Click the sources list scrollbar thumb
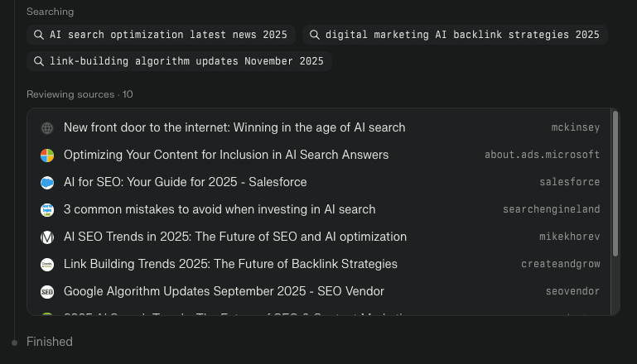The height and width of the screenshot is (364, 637). tap(615, 184)
